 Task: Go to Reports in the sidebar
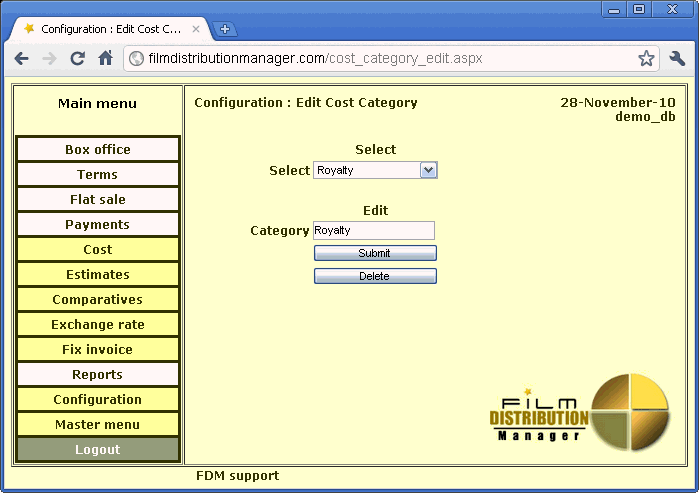(x=98, y=374)
